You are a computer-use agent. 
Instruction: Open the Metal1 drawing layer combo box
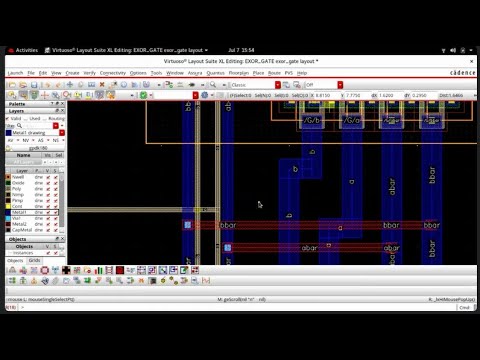62,133
